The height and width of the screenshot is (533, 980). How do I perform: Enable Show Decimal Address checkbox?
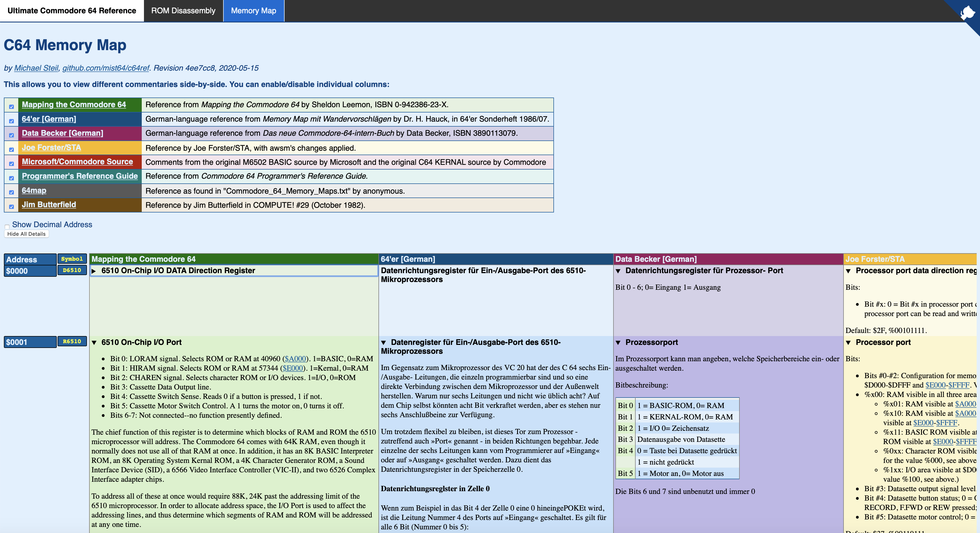tap(7, 227)
